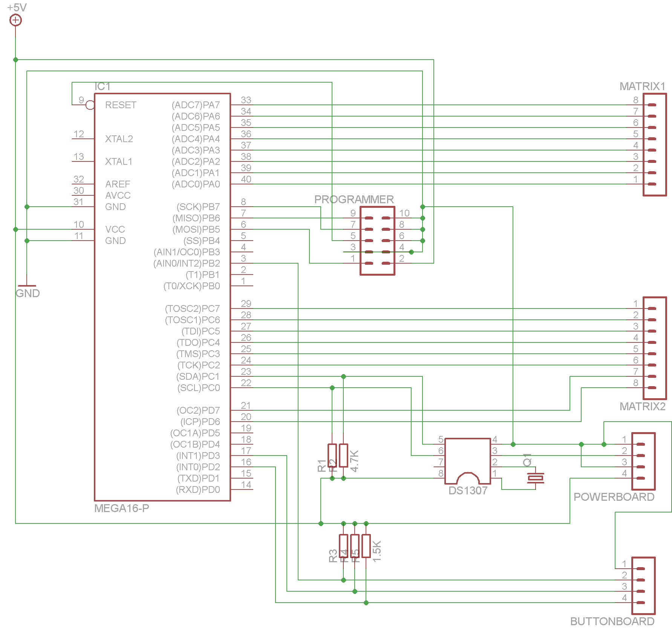Screen dimensions: 672x632
Task: Click the R1 designator label
Action: click(321, 466)
